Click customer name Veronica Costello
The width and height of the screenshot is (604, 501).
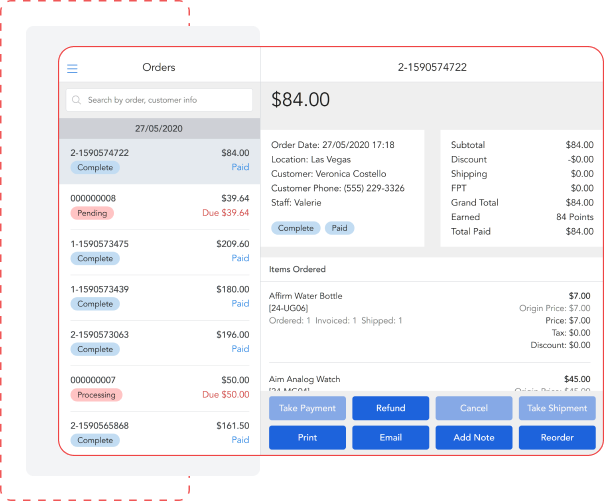click(351, 174)
